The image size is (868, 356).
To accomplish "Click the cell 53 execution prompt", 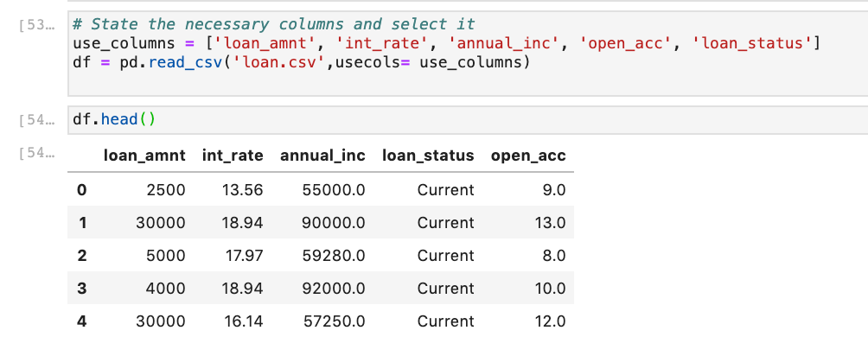I will click(x=37, y=25).
